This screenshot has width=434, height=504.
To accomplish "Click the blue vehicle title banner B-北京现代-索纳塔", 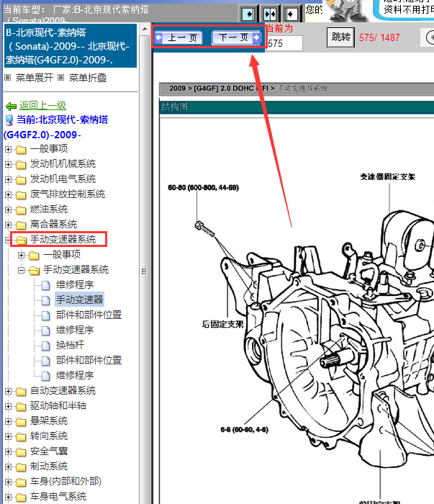I will point(71,45).
